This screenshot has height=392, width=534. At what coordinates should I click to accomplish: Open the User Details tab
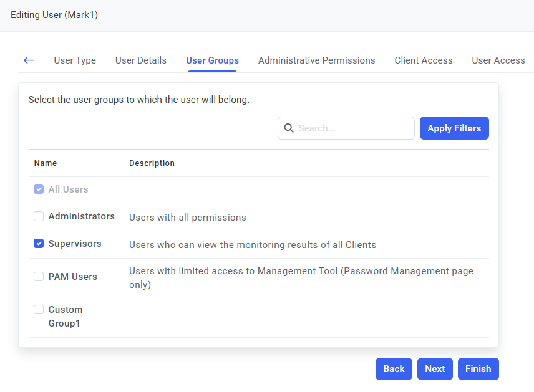[x=141, y=60]
